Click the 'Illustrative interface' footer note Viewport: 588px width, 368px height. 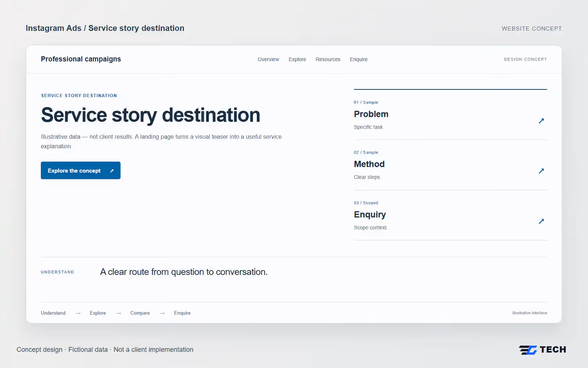530,313
